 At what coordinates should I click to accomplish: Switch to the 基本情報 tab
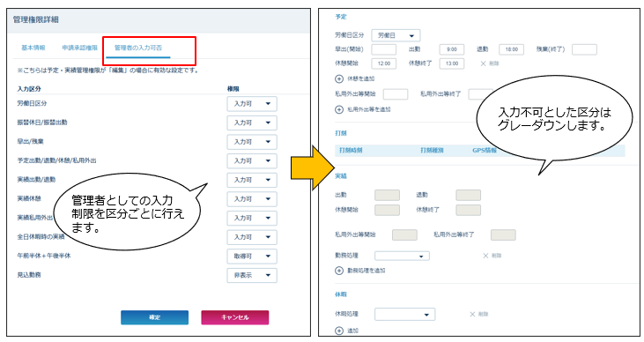point(33,48)
